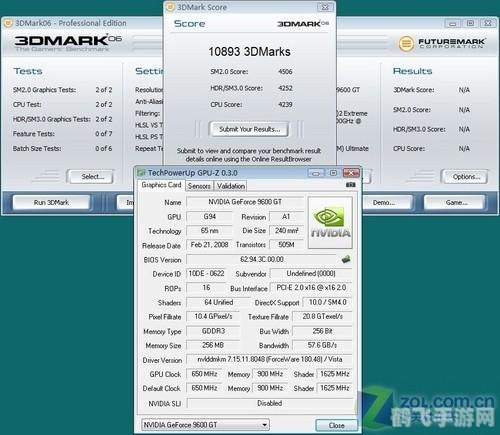Click the Transistors 505M value
Image resolution: width=500 pixels, height=435 pixels.
286,245
